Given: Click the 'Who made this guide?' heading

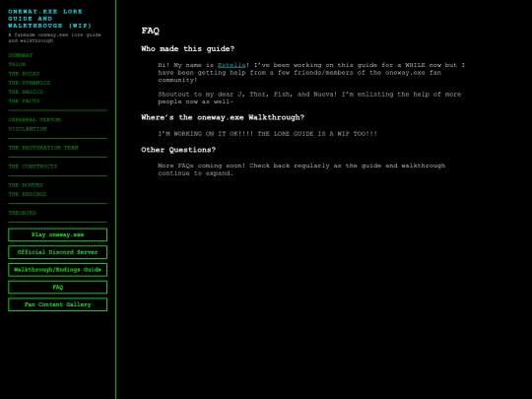Looking at the screenshot, I should (187, 49).
